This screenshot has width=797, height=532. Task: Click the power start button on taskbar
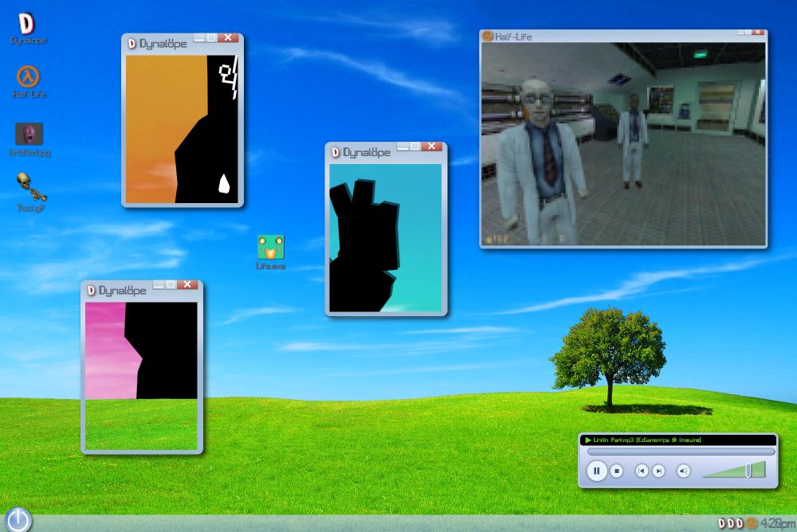[18, 520]
